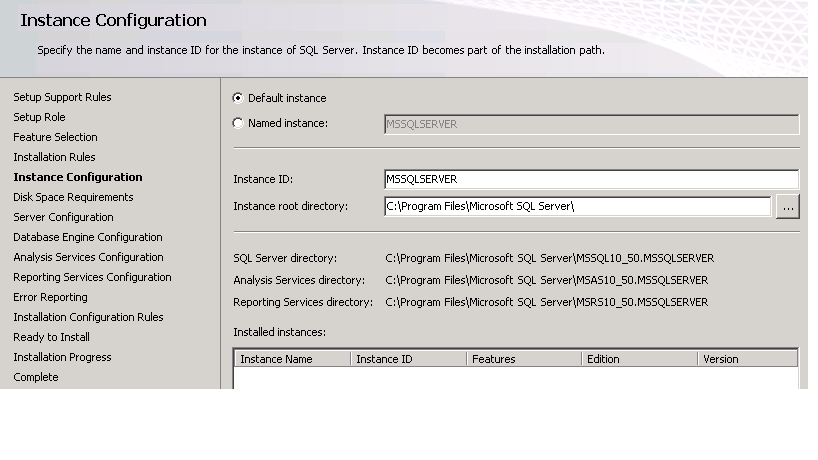Click the Complete step
Screen dimensions: 818x460
pos(35,377)
